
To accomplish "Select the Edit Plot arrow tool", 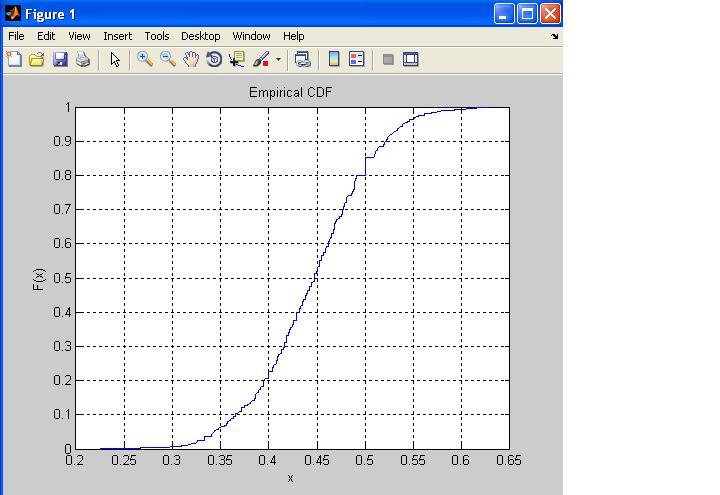I will pyautogui.click(x=115, y=60).
